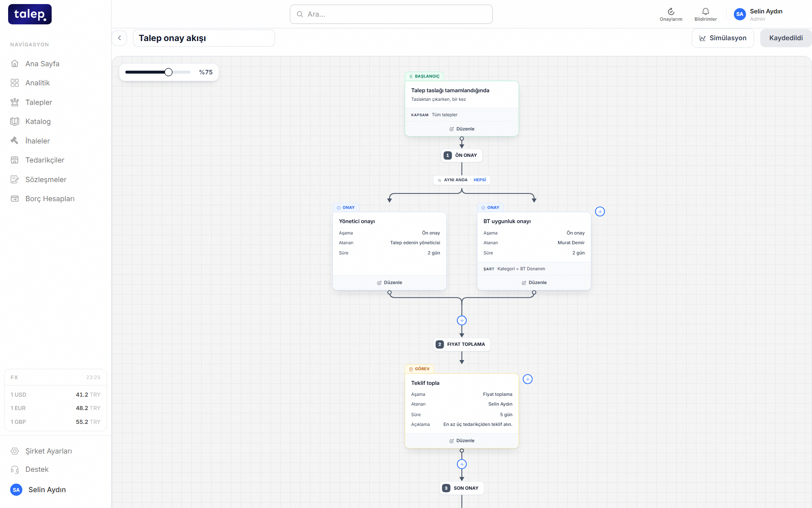Click the Sözleşmeler document icon

15,179
